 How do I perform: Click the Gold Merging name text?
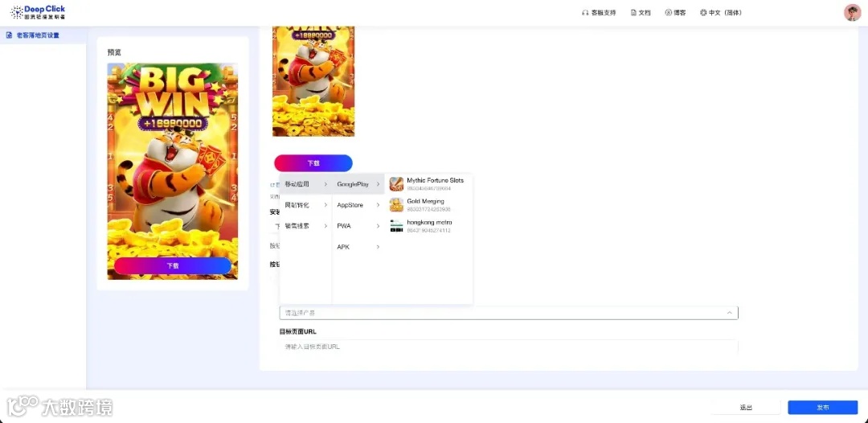[x=425, y=202]
